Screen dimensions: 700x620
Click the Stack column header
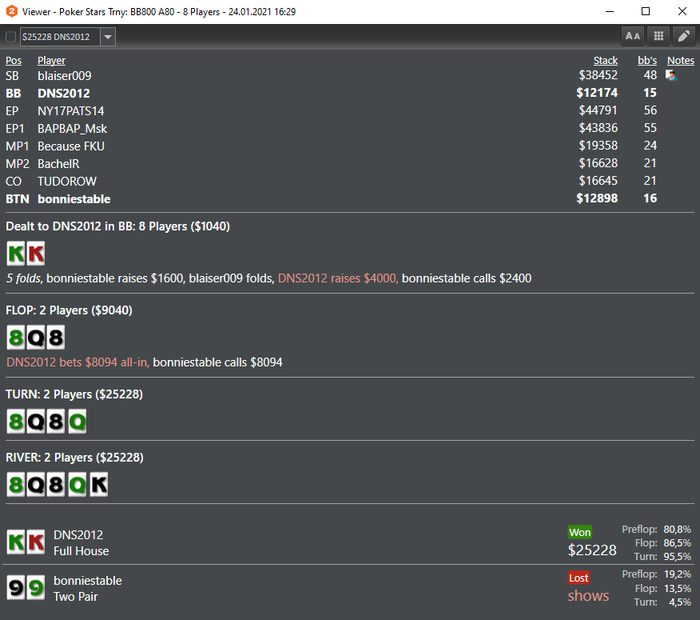click(x=605, y=60)
